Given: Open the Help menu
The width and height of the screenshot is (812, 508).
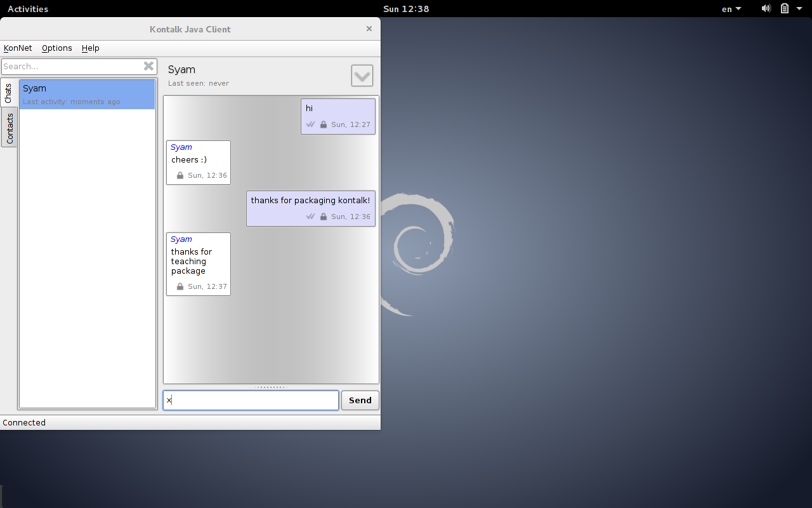Looking at the screenshot, I should (x=91, y=48).
